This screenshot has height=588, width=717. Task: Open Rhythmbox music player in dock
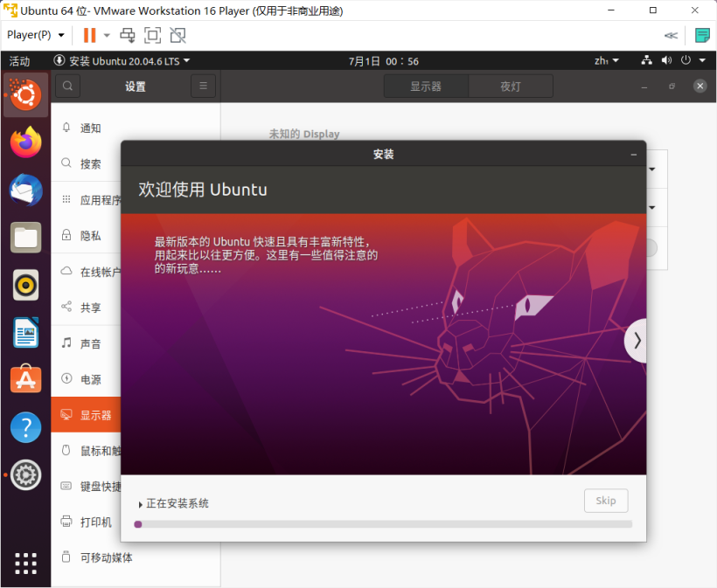tap(25, 285)
